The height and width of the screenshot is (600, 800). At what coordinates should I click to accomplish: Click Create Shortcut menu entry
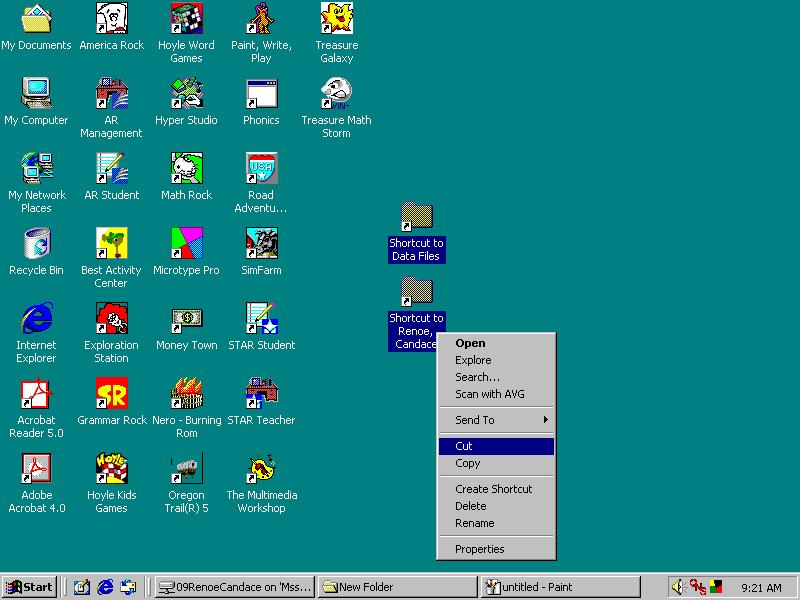pyautogui.click(x=496, y=489)
